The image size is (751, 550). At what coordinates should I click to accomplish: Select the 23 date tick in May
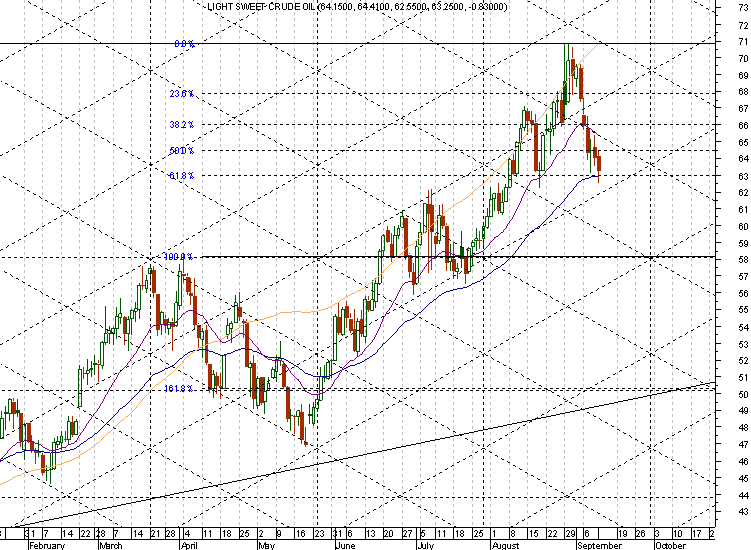[x=319, y=534]
